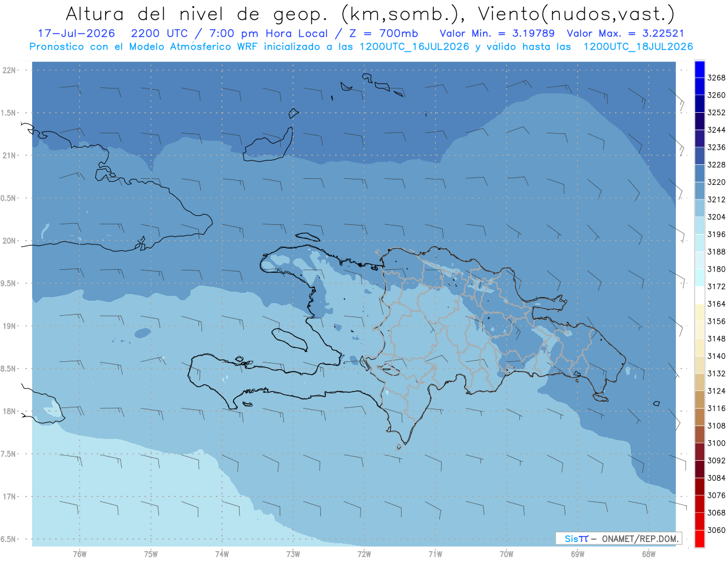Click the '22N' latitude axis label
The width and height of the screenshot is (728, 562).
(x=9, y=70)
